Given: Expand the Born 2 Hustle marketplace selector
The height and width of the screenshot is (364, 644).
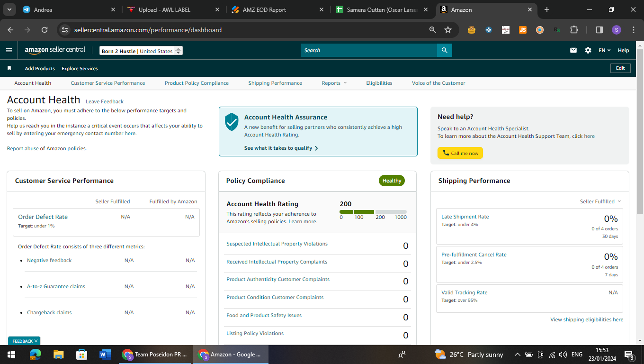Looking at the screenshot, I should pyautogui.click(x=141, y=51).
